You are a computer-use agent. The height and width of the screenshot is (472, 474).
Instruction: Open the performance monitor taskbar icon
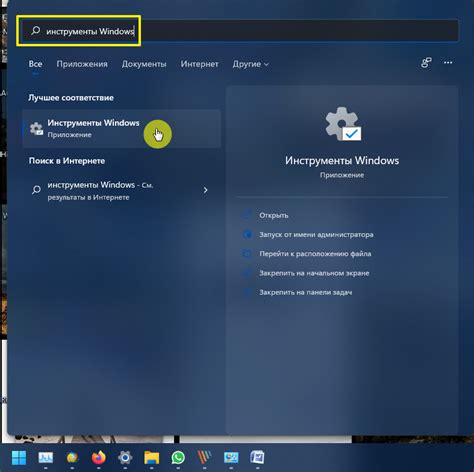tap(46, 458)
